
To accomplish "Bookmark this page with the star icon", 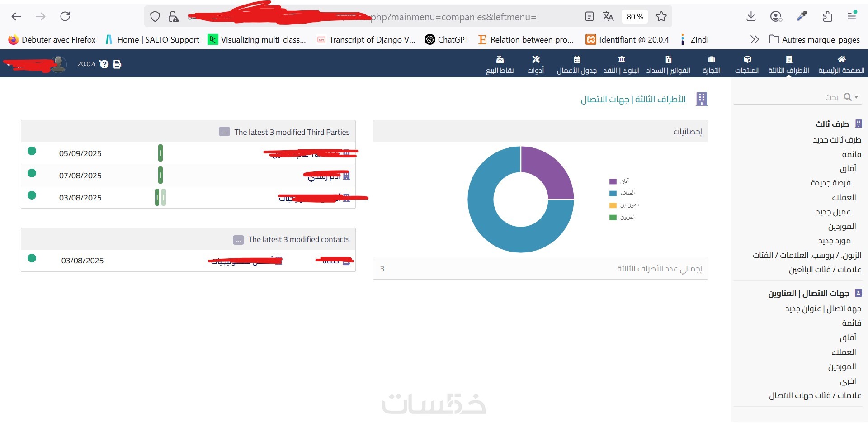I will click(661, 17).
